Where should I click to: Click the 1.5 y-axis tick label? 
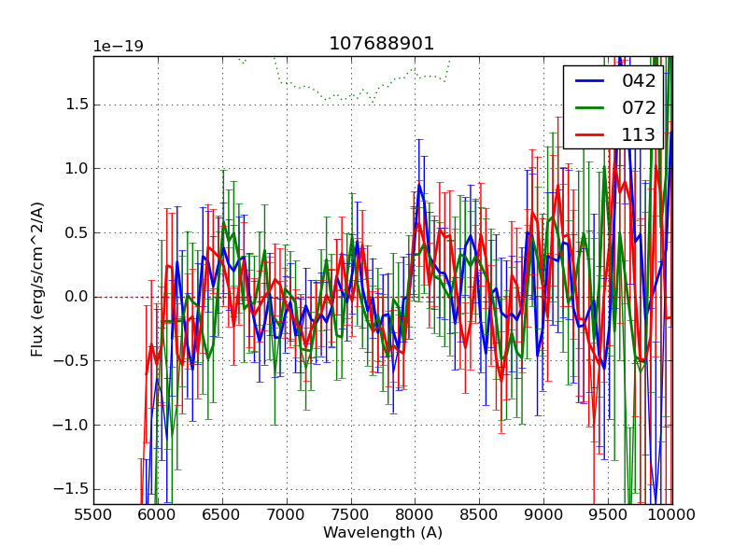pos(75,104)
